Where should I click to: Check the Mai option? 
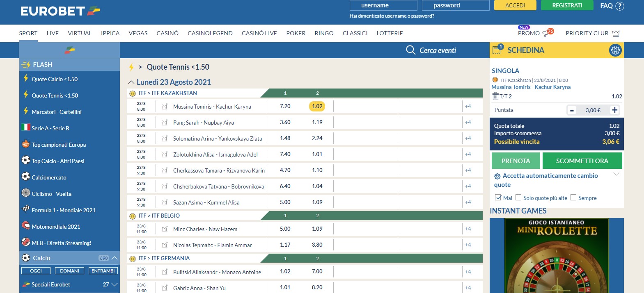[498, 198]
